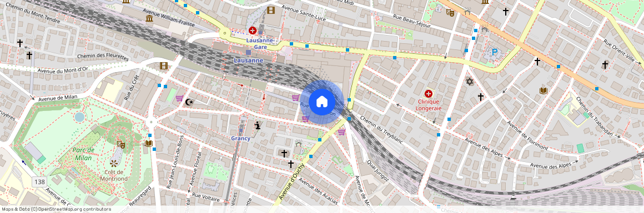This screenshot has height=213, width=644.
Task: Select the shopping cart icon left of home marker
Action: click(x=295, y=98)
